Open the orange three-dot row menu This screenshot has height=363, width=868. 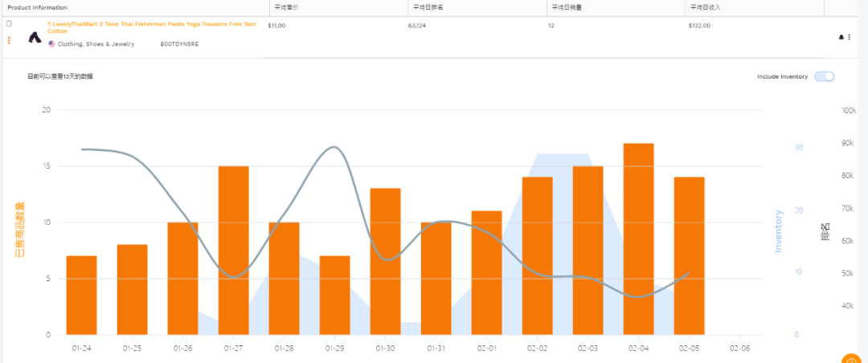[x=9, y=40]
